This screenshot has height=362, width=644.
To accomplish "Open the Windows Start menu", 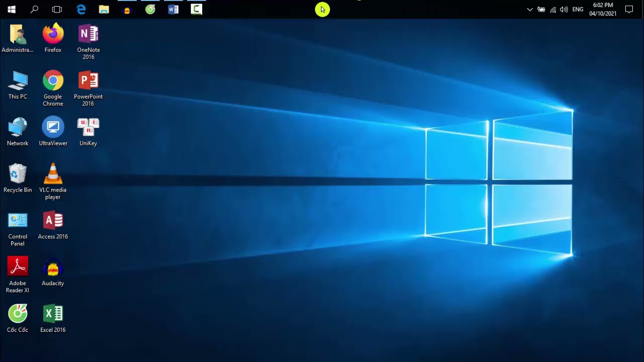I will [12, 9].
